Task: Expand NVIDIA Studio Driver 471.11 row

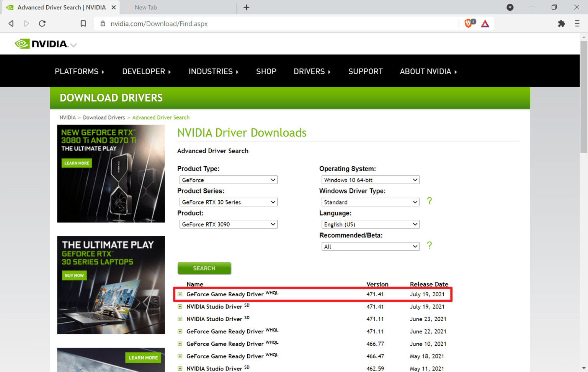Action: [180, 319]
